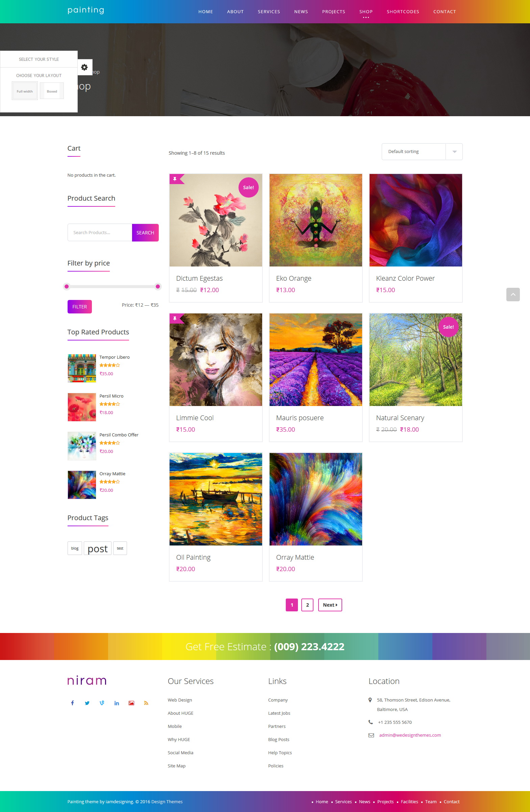Go to the Next products page

tap(330, 605)
